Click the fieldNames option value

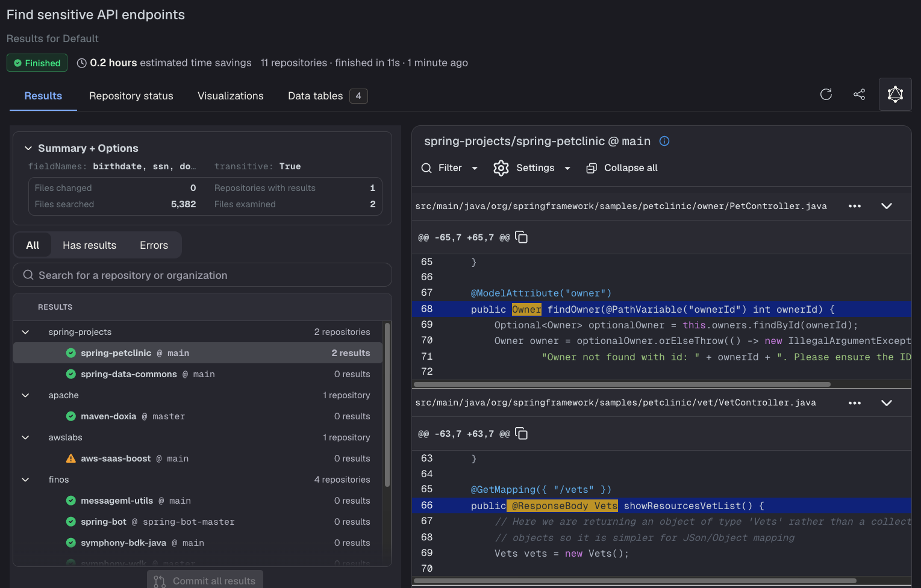pos(145,166)
